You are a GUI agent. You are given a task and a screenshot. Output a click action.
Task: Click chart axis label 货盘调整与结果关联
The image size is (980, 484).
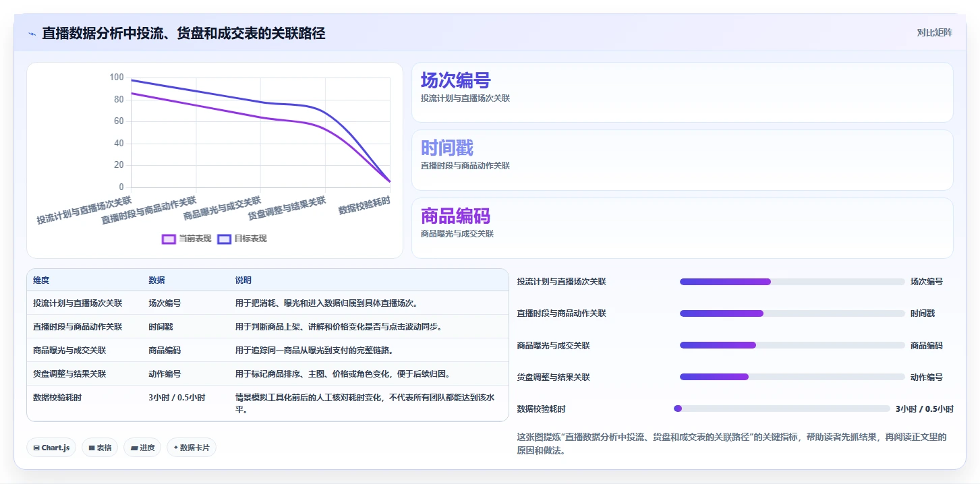tap(287, 209)
